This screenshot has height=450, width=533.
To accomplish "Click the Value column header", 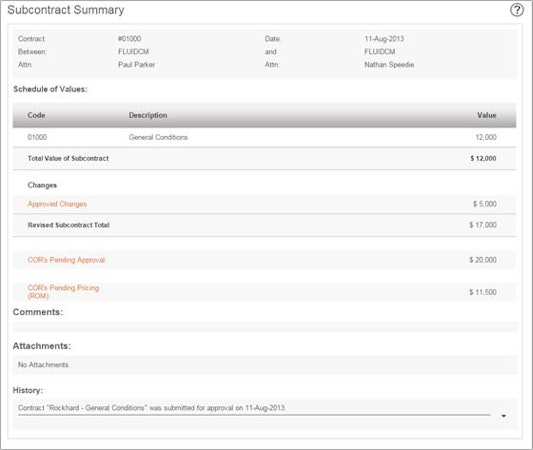I will [486, 115].
